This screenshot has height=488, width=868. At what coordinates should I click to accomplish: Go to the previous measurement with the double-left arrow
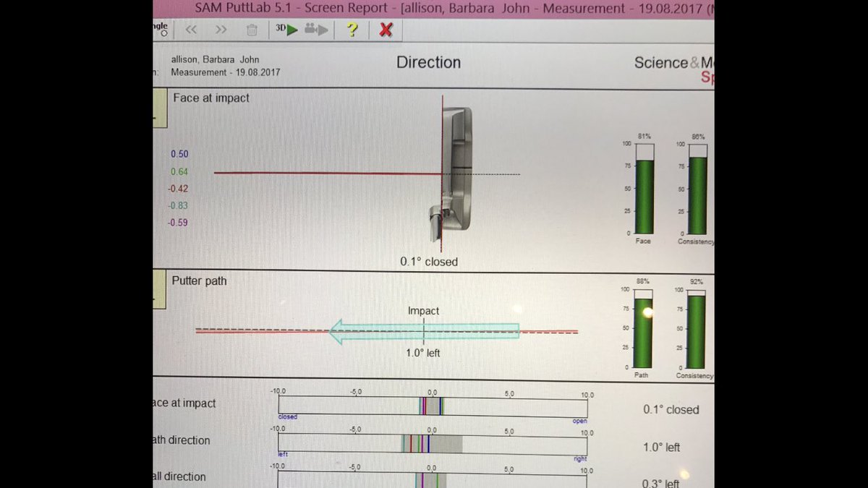point(191,30)
